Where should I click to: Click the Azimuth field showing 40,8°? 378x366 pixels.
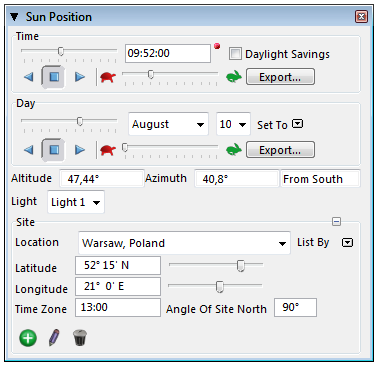tap(236, 179)
